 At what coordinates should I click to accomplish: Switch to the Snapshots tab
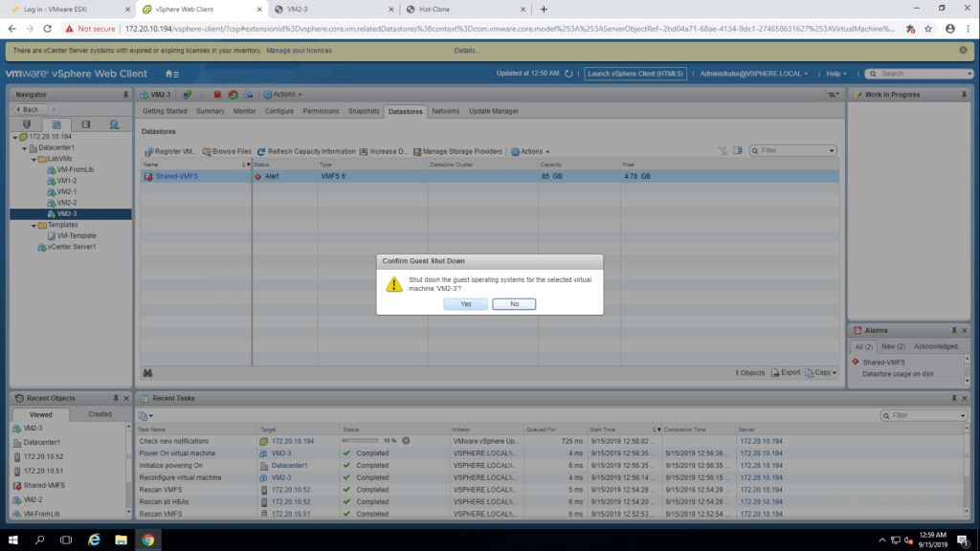[x=364, y=111]
